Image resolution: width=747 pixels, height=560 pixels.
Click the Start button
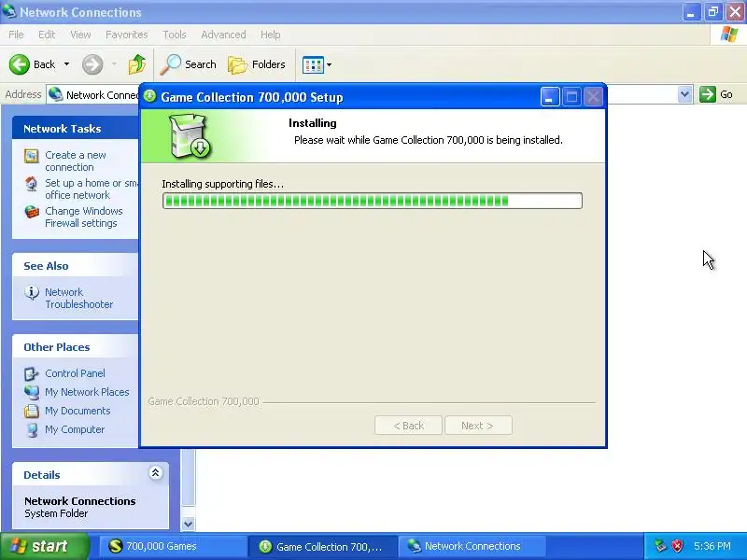coord(44,546)
